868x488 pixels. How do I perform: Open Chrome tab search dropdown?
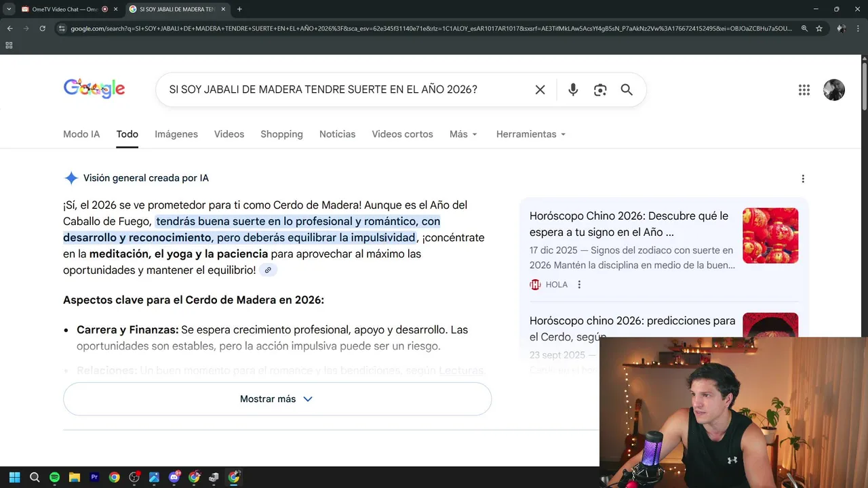9,9
